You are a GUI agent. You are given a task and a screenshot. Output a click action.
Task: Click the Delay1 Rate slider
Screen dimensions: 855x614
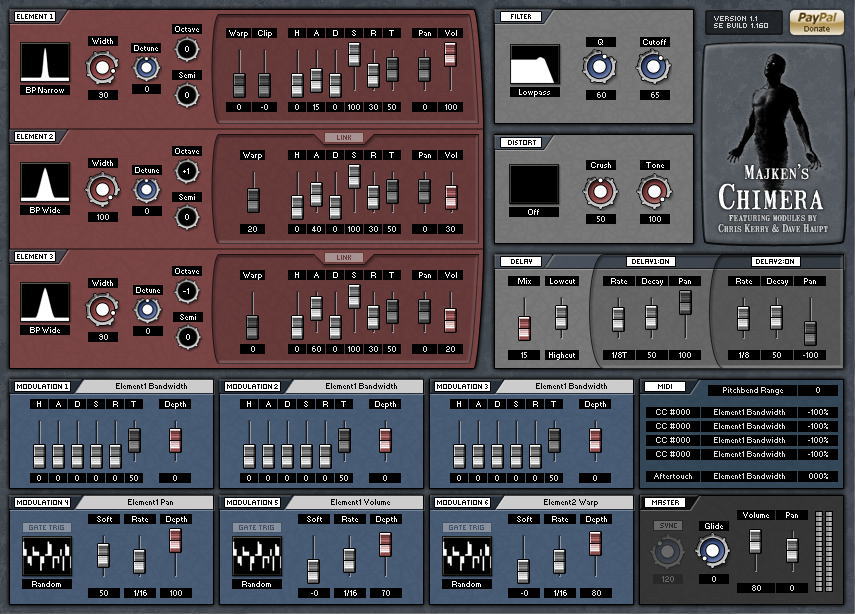tap(618, 317)
